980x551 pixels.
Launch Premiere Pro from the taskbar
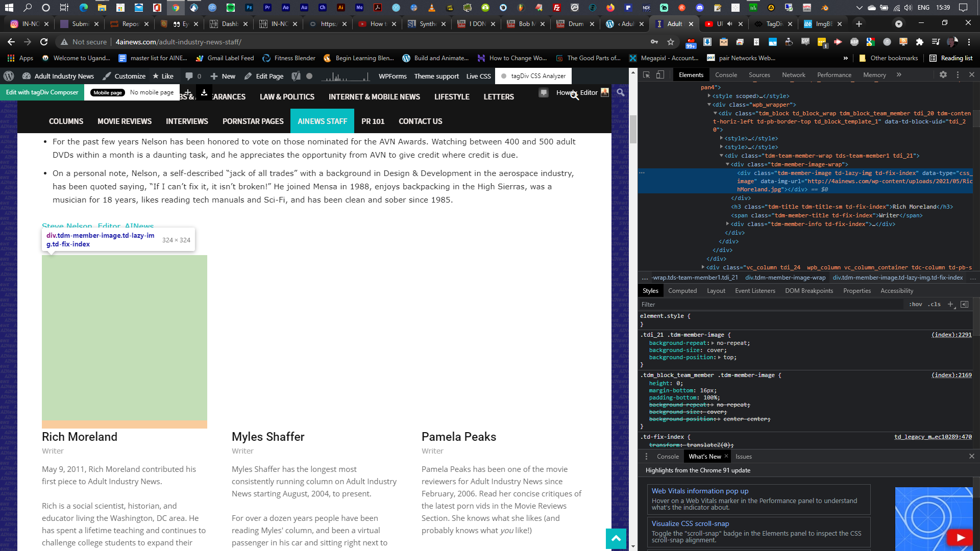[x=267, y=8]
